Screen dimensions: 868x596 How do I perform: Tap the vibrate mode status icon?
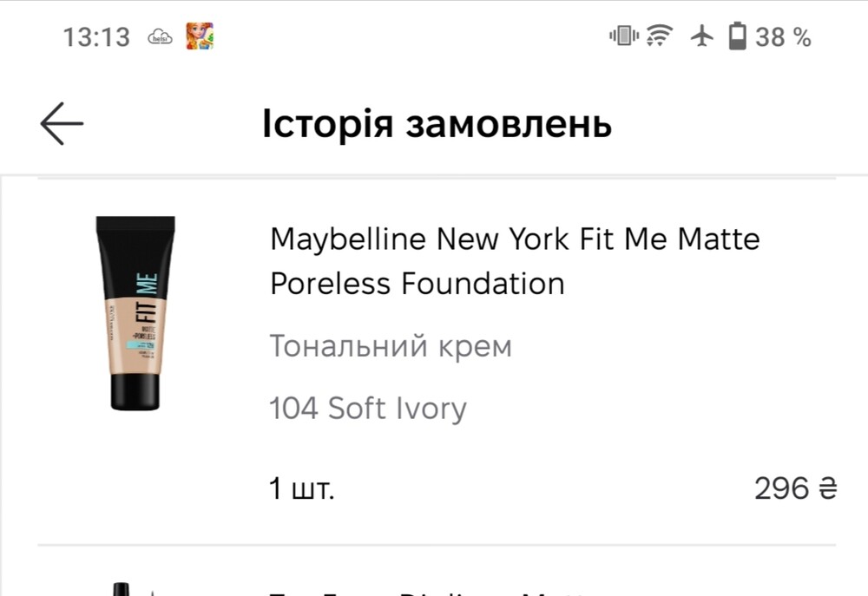[623, 36]
